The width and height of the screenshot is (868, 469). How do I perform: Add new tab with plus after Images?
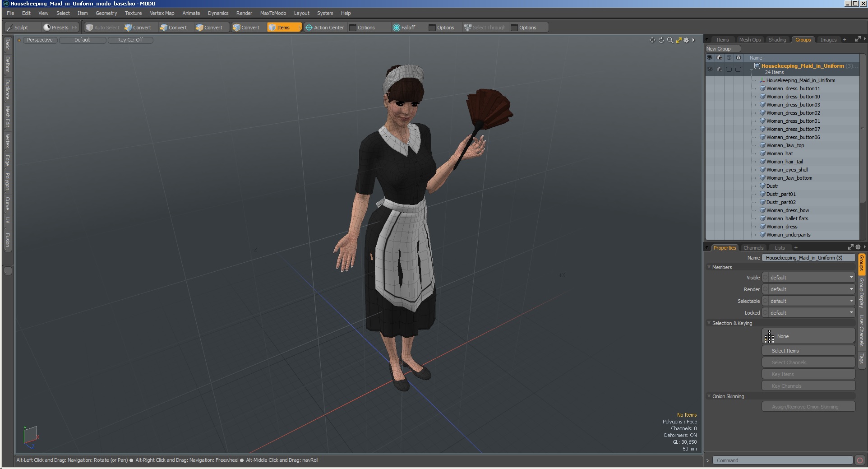[845, 40]
